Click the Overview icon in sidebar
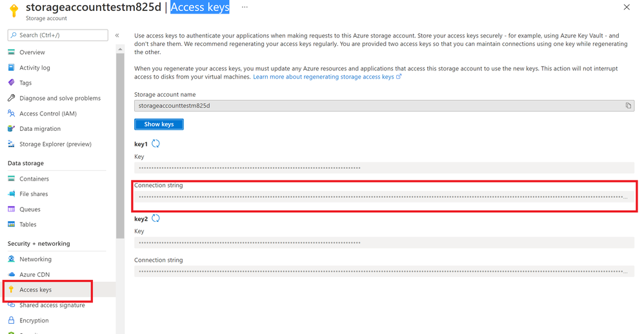The height and width of the screenshot is (334, 644). (x=12, y=52)
